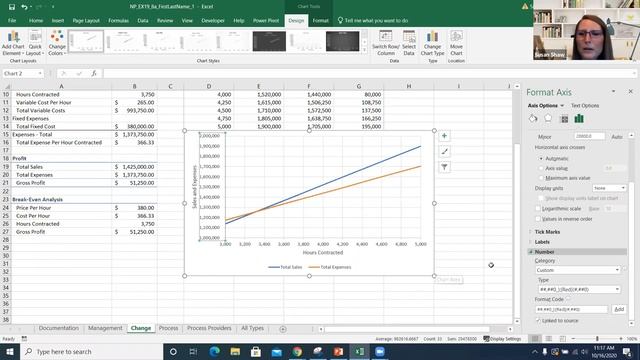Click Add button for format code
This screenshot has height=360, width=640.
tap(619, 309)
